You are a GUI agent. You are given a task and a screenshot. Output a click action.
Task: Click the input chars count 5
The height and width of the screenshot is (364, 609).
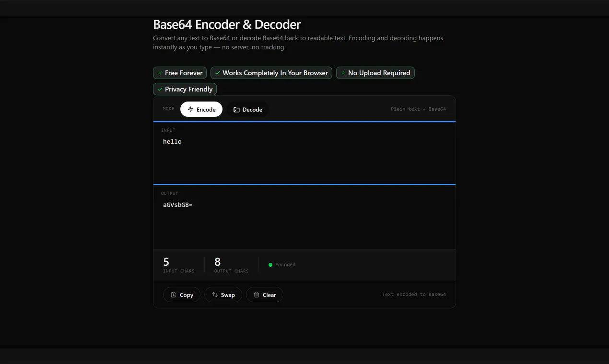(x=166, y=262)
